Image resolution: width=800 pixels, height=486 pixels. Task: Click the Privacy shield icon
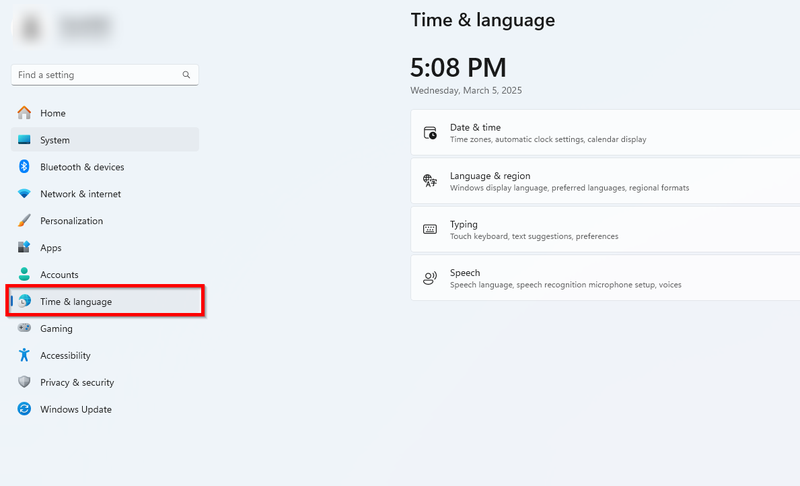coord(24,382)
